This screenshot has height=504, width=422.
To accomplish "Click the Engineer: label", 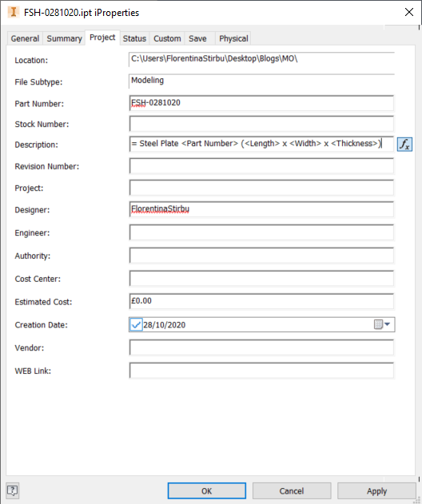I will click(32, 232).
